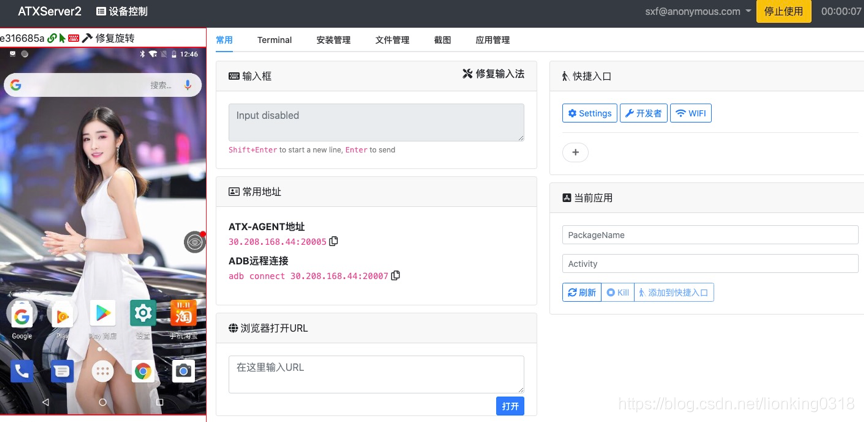The height and width of the screenshot is (422, 864).
Task: Tap the Phone dialer icon in phone dock
Action: (21, 371)
